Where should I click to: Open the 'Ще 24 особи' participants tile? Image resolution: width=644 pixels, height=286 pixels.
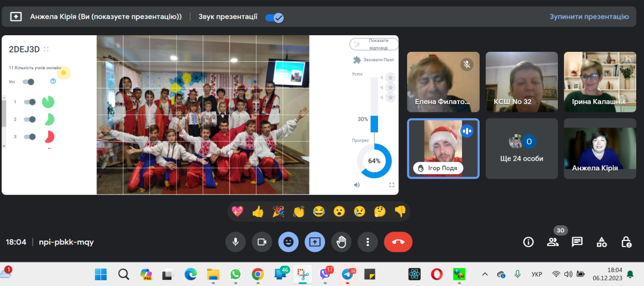(x=522, y=149)
